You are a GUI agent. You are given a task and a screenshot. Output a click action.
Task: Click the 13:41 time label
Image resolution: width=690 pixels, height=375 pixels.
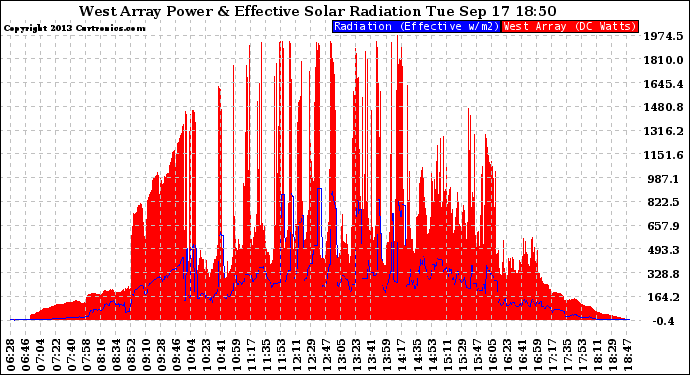(371, 354)
